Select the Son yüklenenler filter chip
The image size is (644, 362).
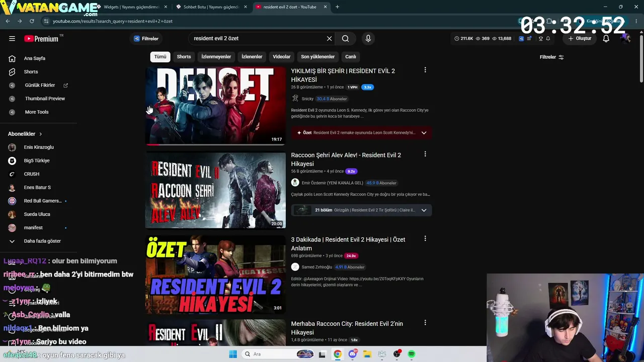(317, 57)
